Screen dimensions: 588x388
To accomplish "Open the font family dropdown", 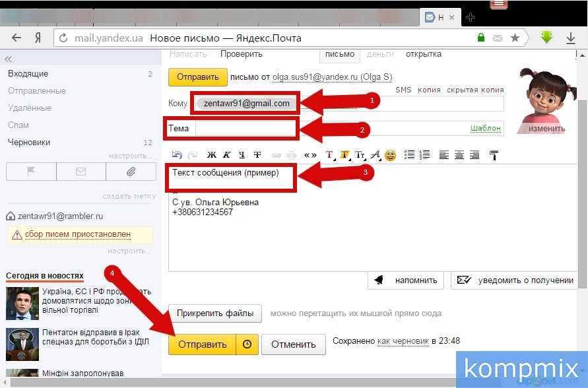I will click(x=376, y=155).
